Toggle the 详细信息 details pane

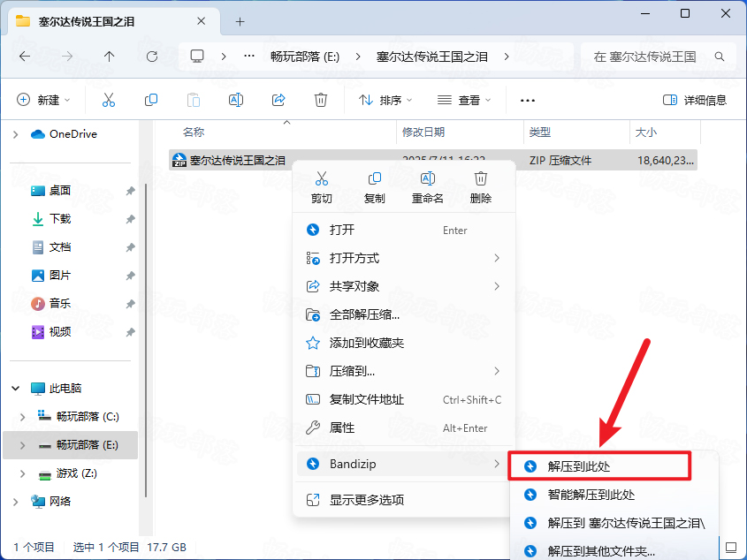coord(695,100)
